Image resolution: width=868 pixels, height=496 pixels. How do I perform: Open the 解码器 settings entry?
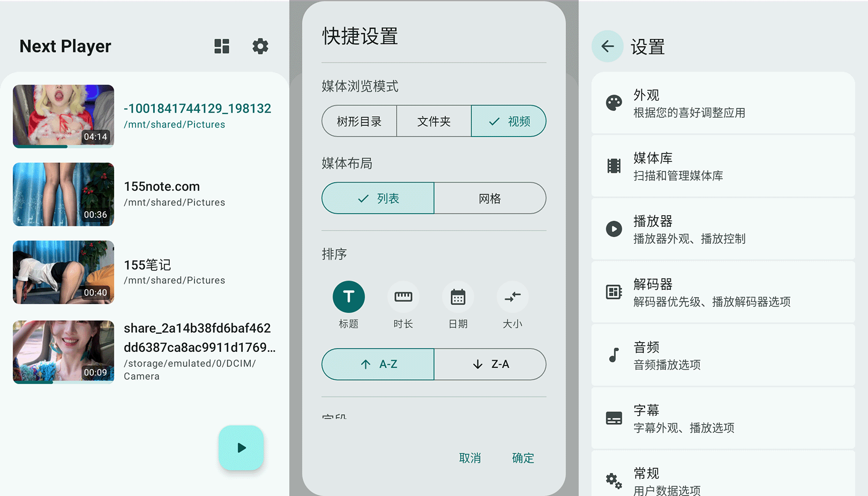point(723,292)
